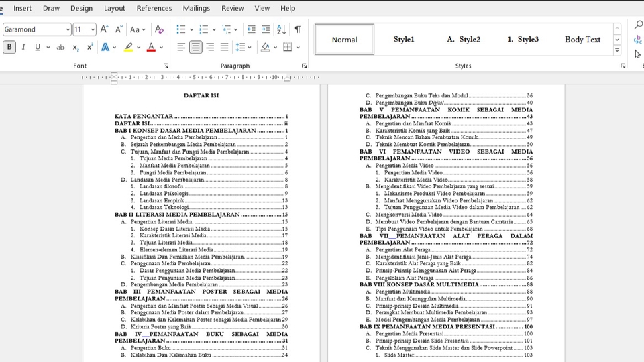This screenshot has height=362, width=644.
Task: Apply the Normal style
Action: [345, 40]
